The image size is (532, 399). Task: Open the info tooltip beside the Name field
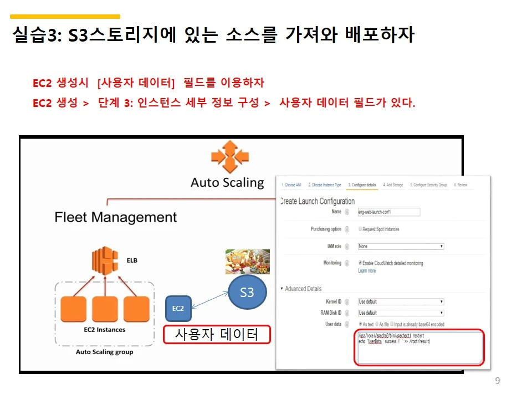point(346,212)
